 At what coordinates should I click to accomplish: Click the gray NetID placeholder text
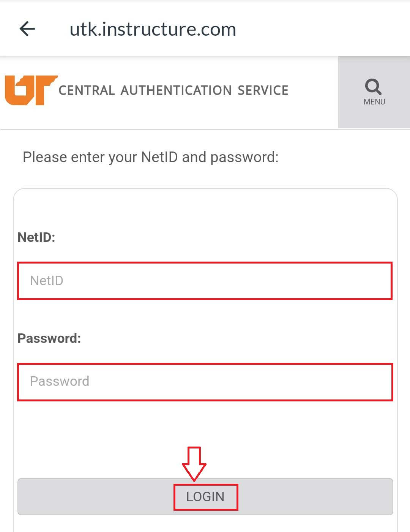coord(47,281)
